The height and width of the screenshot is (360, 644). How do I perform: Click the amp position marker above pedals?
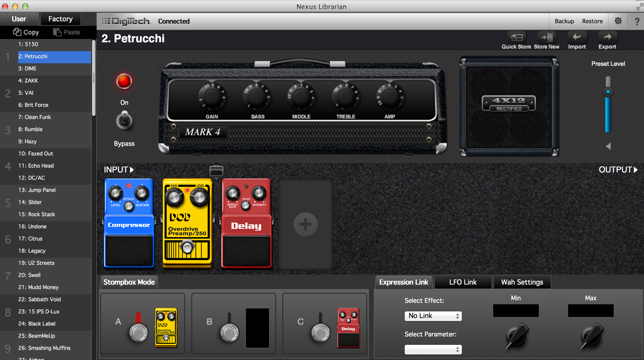tap(217, 171)
